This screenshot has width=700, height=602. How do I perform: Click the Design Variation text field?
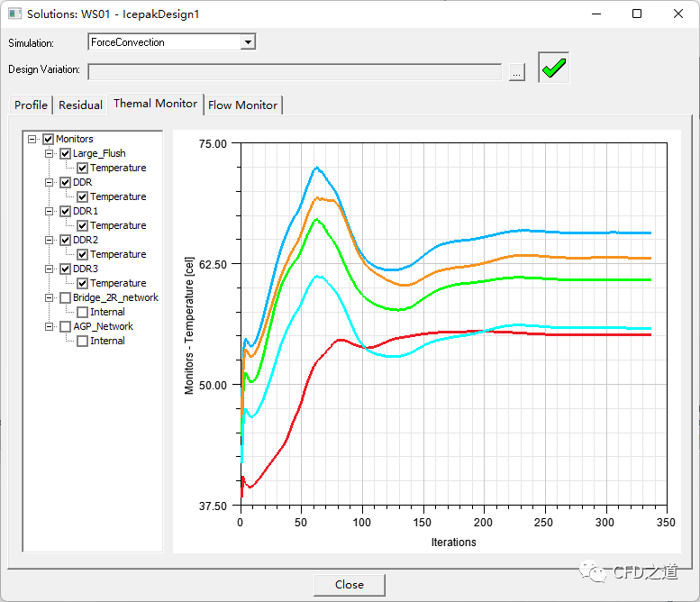click(x=294, y=71)
